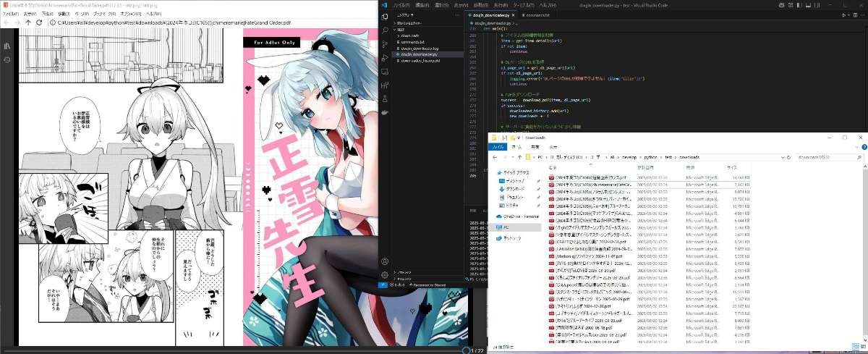Click the Size column header in File Explorer

click(732, 167)
